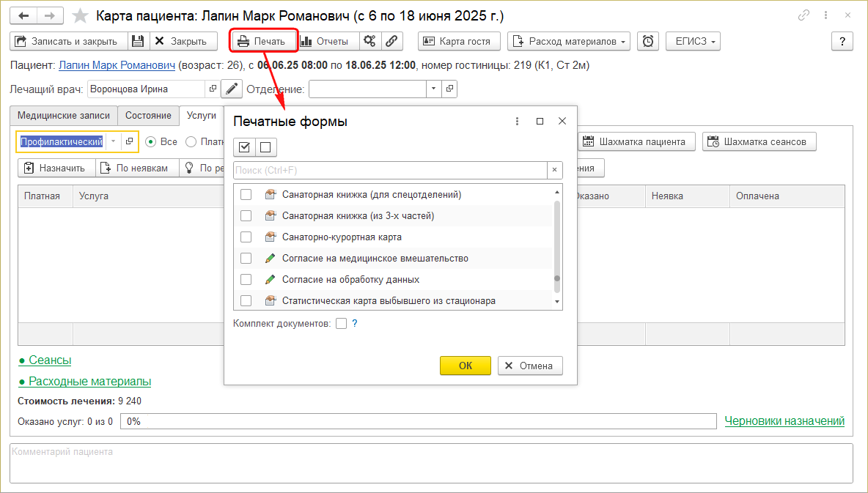Viewport: 868px width, 493px height.
Task: Clear the search field with x
Action: (555, 170)
